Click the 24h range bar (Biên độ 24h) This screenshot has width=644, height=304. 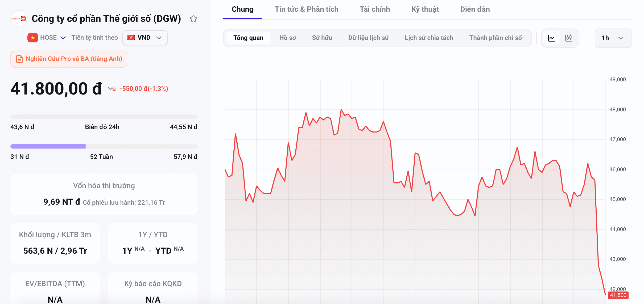click(x=104, y=117)
